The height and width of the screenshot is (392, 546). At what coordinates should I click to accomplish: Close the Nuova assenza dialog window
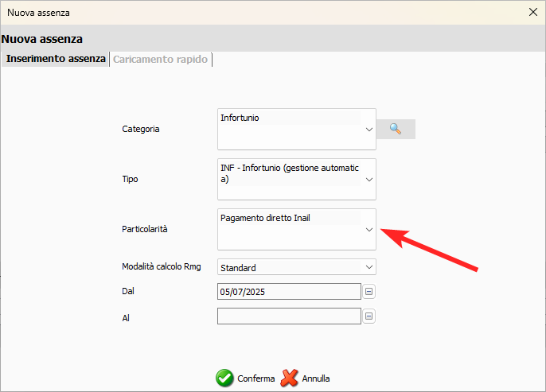532,12
